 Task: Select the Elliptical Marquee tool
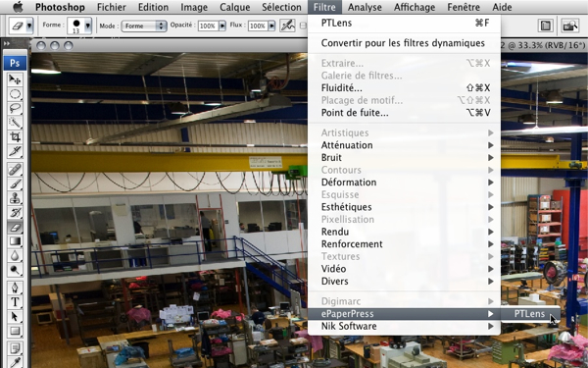click(x=15, y=93)
